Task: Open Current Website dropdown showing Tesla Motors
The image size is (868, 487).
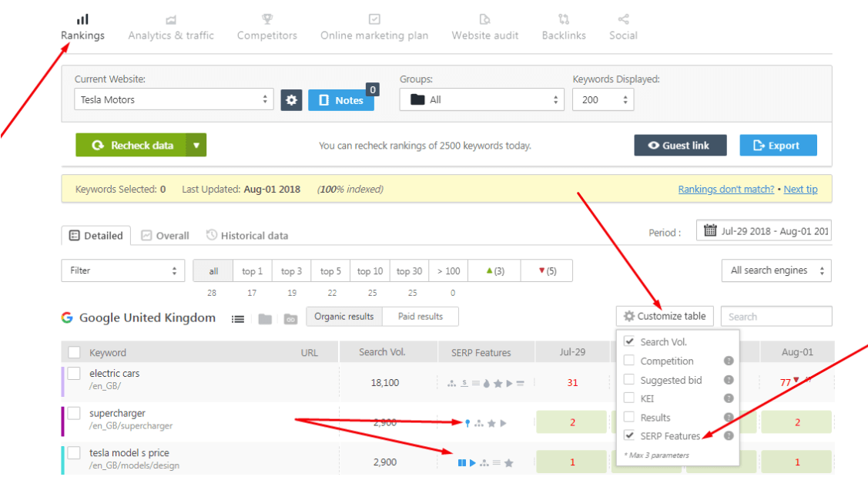Action: pyautogui.click(x=174, y=99)
